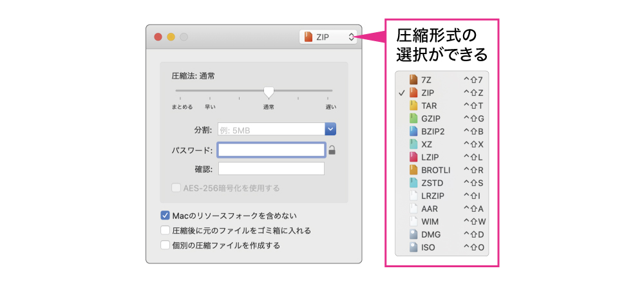Click 通常 label under the slider

(x=269, y=107)
